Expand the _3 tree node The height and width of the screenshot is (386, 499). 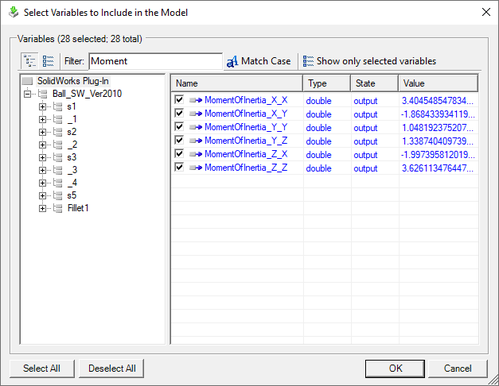tap(42, 170)
